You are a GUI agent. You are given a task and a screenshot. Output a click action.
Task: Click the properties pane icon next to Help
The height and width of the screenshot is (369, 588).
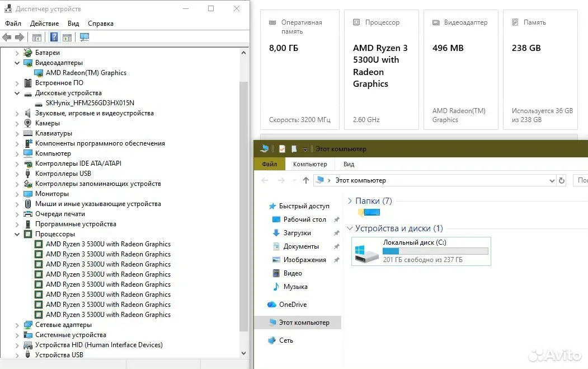point(67,37)
